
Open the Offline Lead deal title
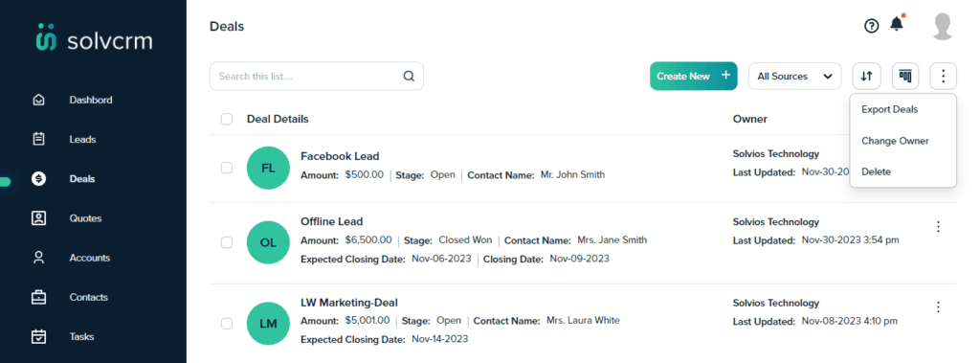click(332, 221)
